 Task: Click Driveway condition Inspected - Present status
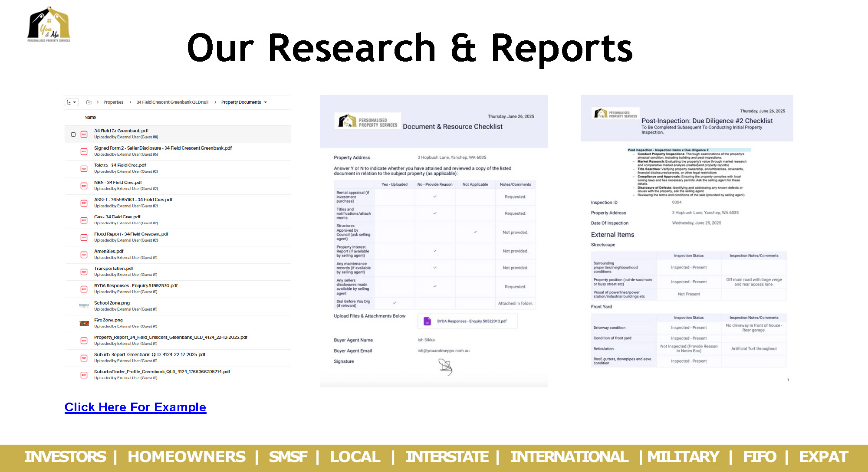pos(689,328)
